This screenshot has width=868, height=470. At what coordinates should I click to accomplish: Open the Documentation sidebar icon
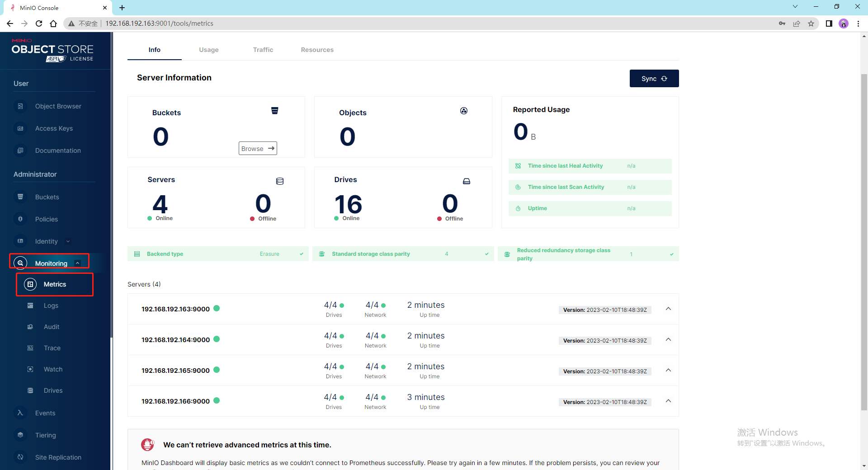click(20, 150)
